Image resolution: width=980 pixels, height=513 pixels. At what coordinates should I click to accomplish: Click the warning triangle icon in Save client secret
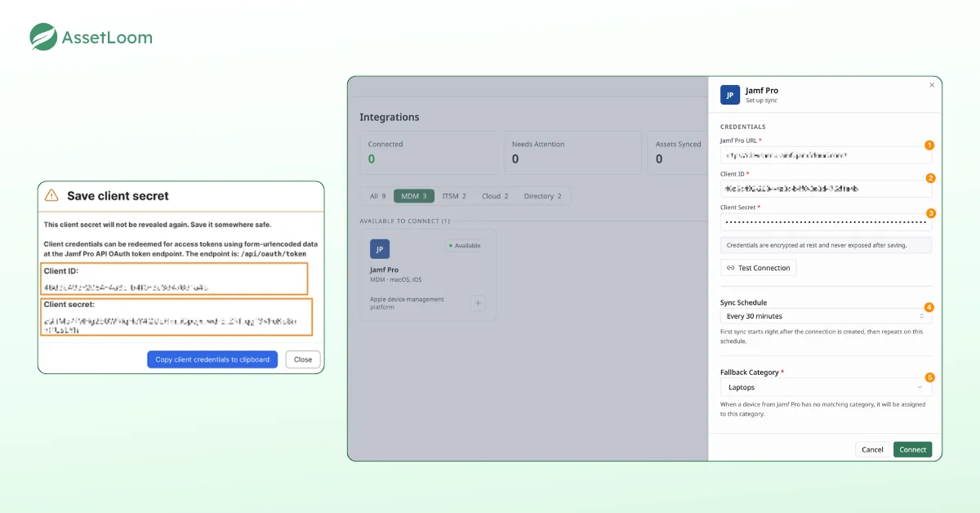(x=51, y=195)
